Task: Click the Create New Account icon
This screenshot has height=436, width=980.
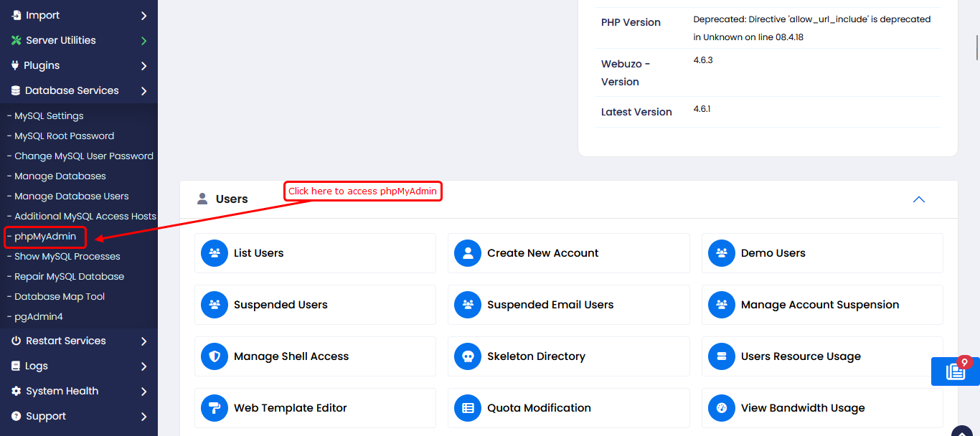Action: [468, 253]
